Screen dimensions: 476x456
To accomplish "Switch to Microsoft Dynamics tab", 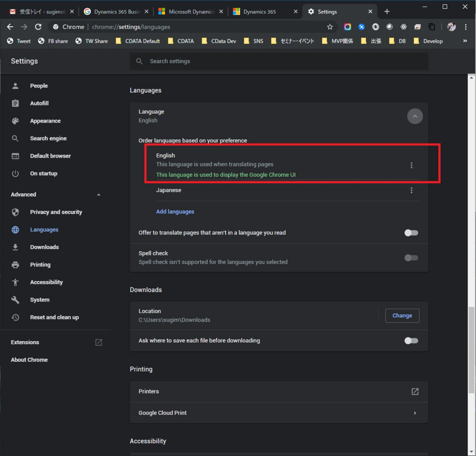I will click(191, 11).
